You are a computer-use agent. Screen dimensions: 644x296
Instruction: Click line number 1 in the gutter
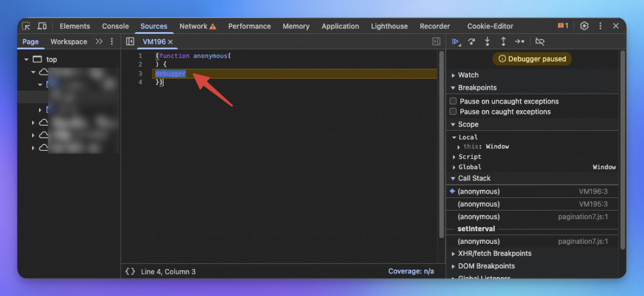[140, 56]
